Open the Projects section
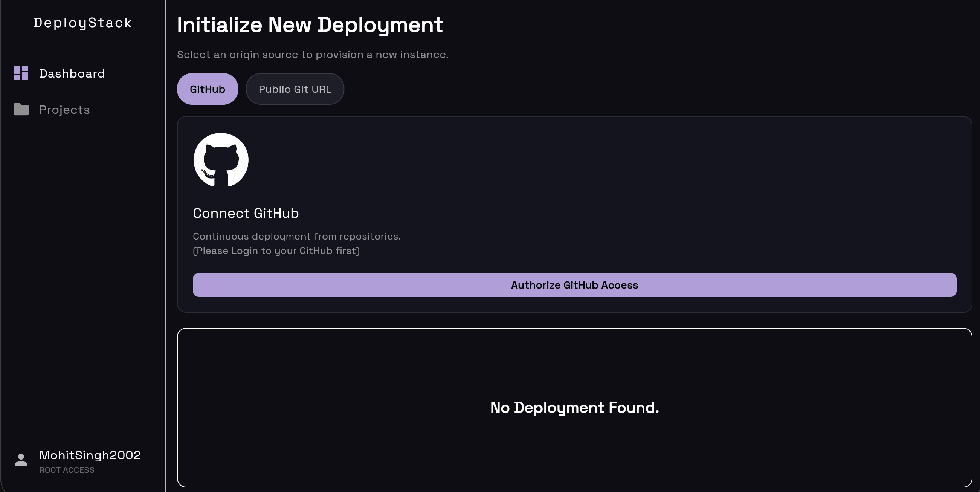This screenshot has height=492, width=980. click(64, 110)
